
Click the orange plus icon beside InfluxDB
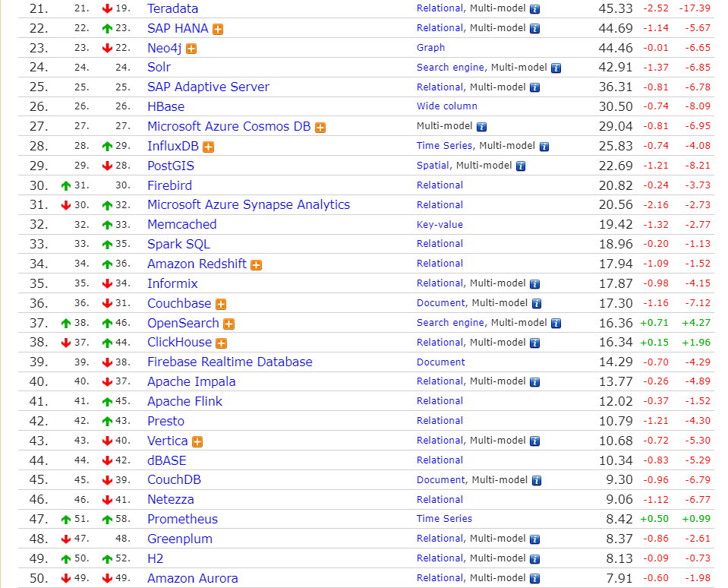coord(209,147)
